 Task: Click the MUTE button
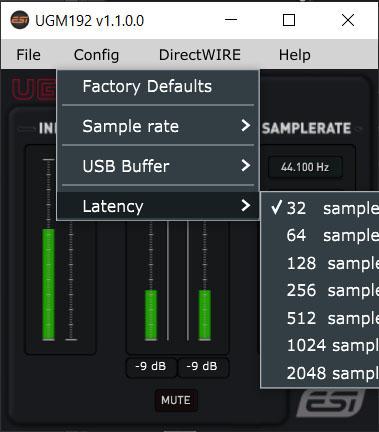pos(176,400)
